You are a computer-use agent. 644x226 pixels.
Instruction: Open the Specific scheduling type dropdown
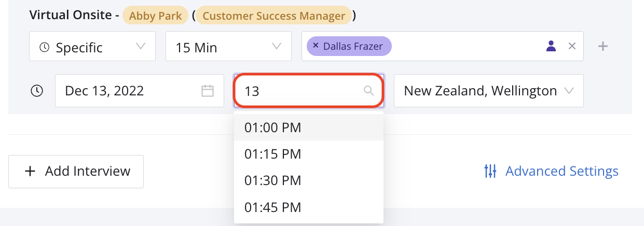92,47
